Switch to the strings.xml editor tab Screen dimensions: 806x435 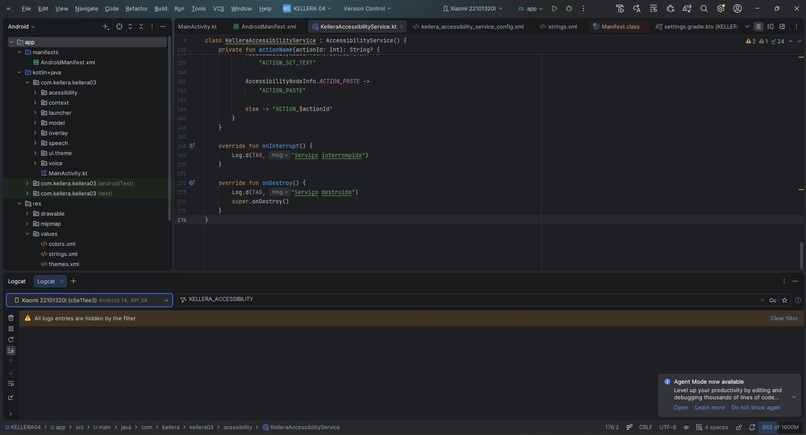[x=558, y=27]
